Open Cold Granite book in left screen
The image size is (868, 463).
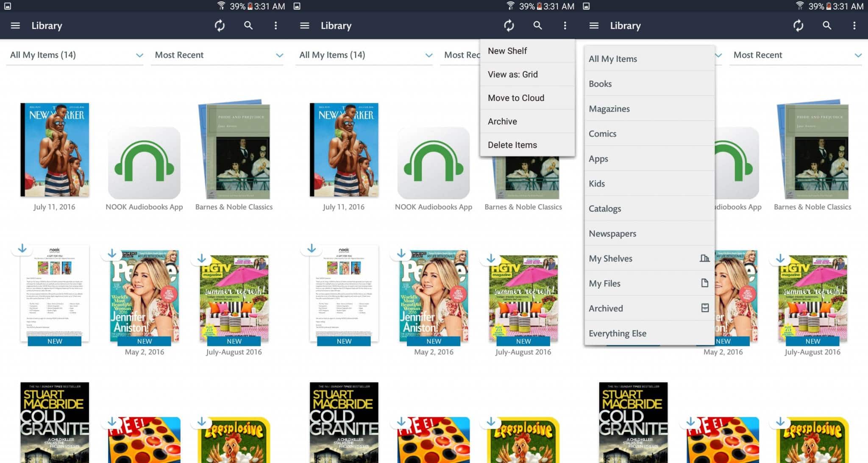coord(55,422)
